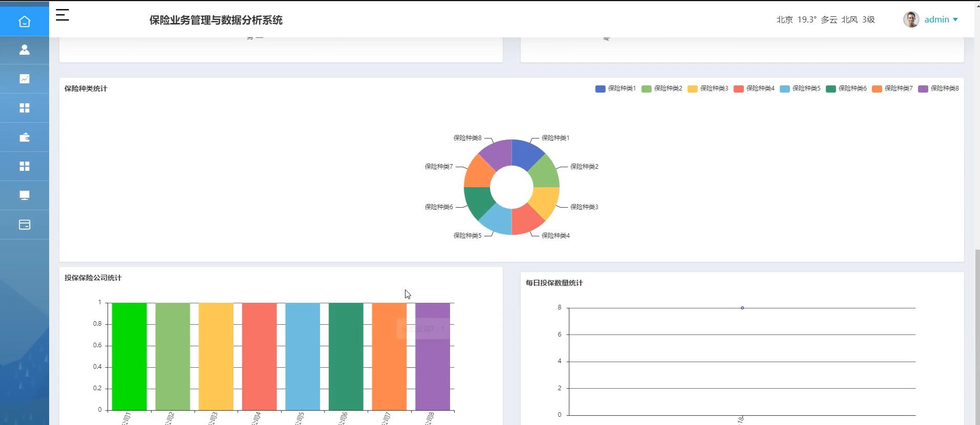Viewport: 980px width, 425px height.
Task: Open the home dashboard sidebar icon
Action: (x=24, y=21)
